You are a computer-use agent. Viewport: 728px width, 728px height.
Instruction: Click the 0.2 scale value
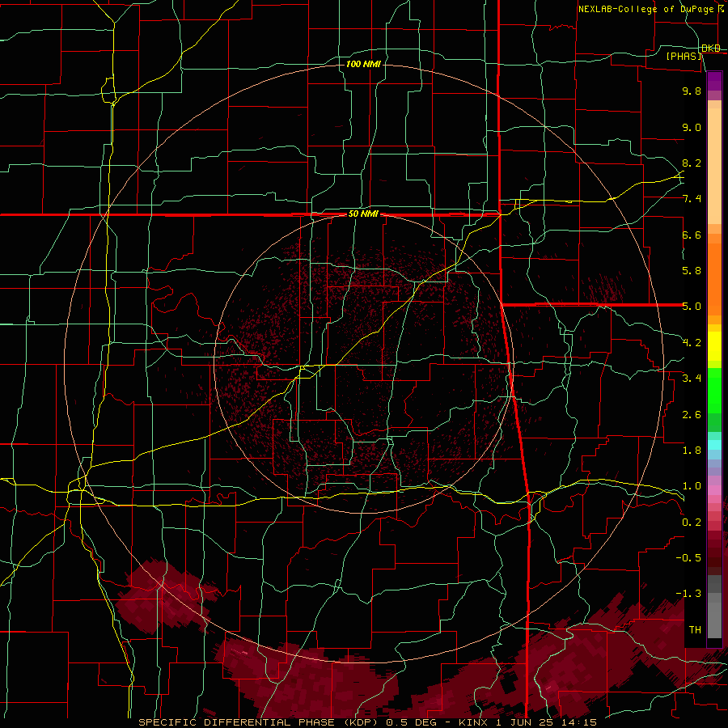point(692,523)
